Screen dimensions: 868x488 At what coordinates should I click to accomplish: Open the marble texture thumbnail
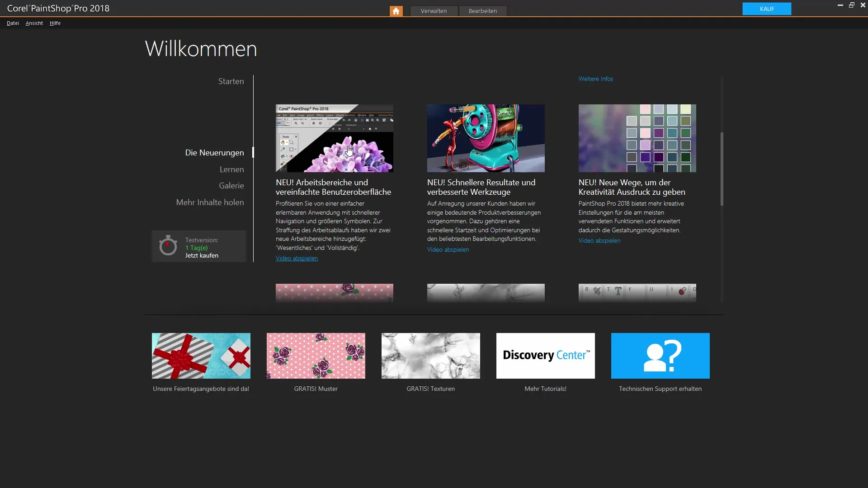click(x=431, y=356)
